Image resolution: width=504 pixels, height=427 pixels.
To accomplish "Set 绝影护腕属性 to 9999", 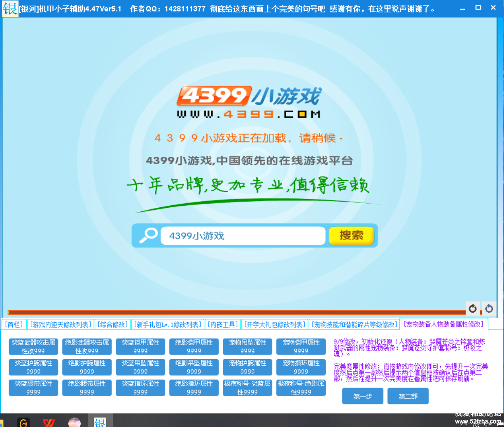I will click(x=87, y=367).
